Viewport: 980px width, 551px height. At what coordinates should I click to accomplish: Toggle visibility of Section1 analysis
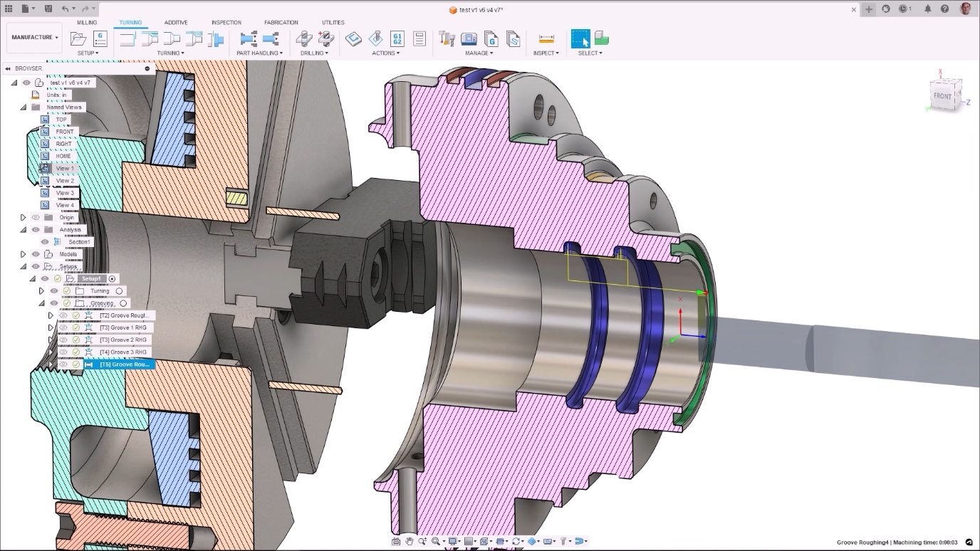(x=45, y=242)
